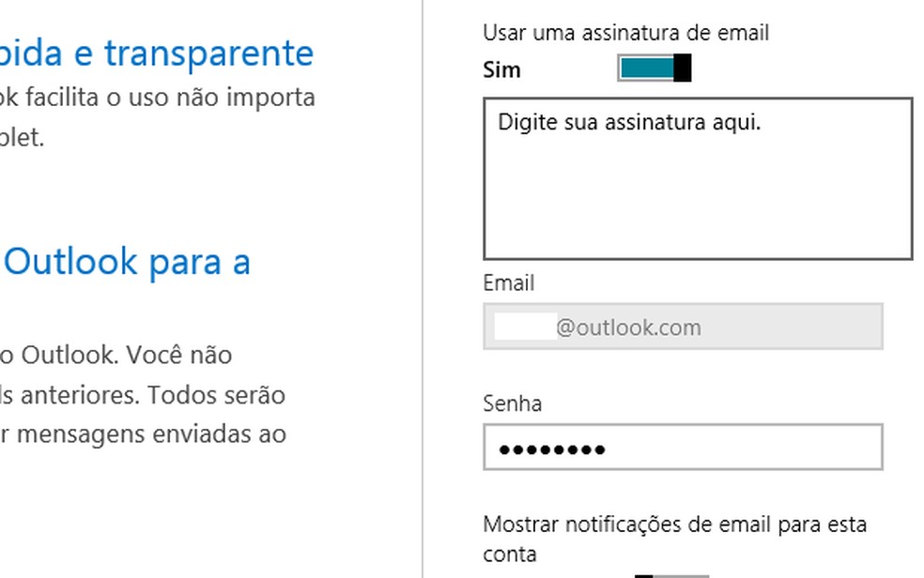Click the bold 'Sim' status label
This screenshot has width=924, height=578.
point(501,70)
